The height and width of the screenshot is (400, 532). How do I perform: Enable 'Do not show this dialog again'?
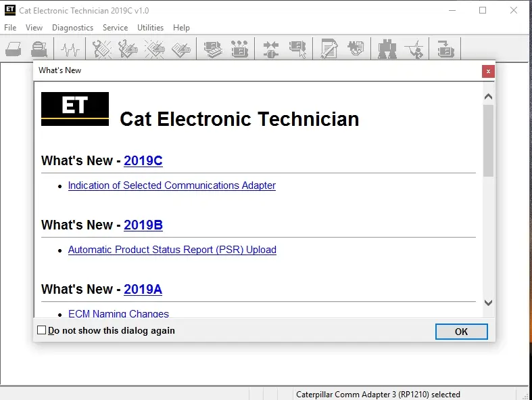[42, 330]
